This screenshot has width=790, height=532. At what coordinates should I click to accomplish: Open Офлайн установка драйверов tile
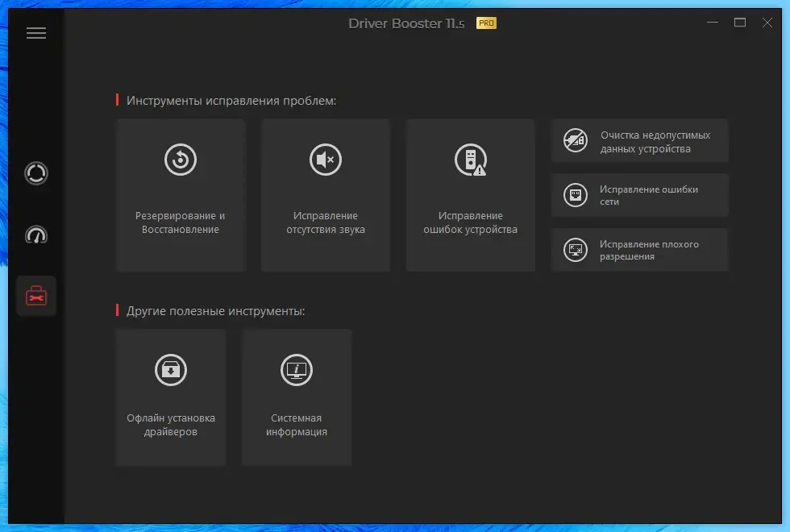(171, 397)
